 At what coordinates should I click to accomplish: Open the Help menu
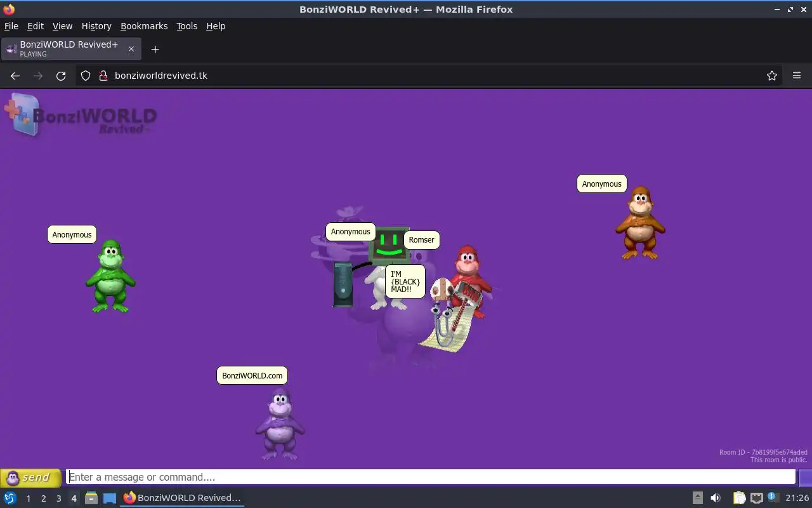216,26
